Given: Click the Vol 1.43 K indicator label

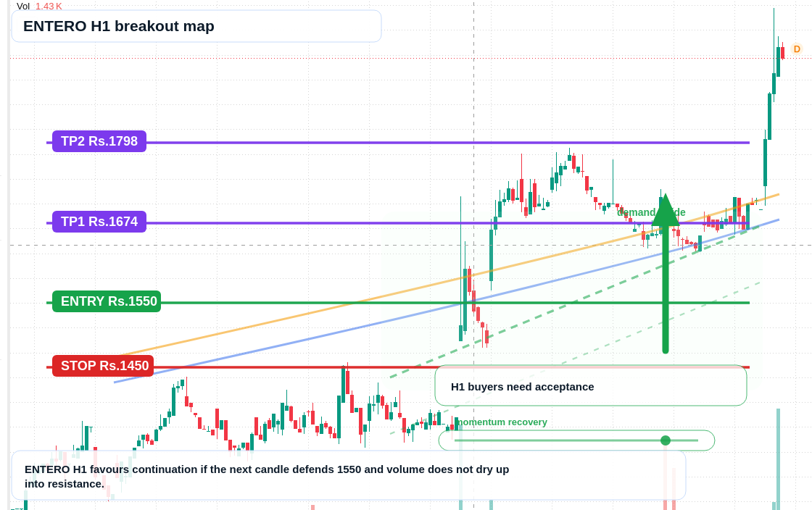Looking at the screenshot, I should click(39, 7).
